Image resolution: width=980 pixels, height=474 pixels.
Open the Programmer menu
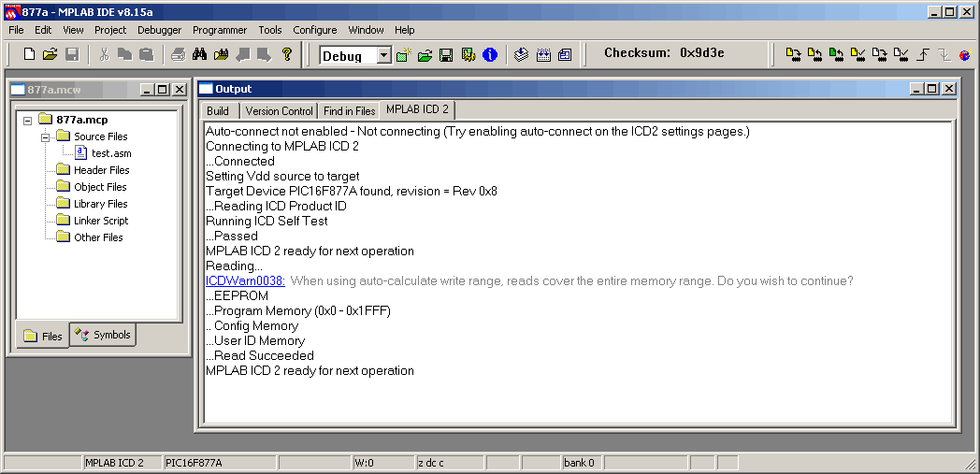pos(220,30)
